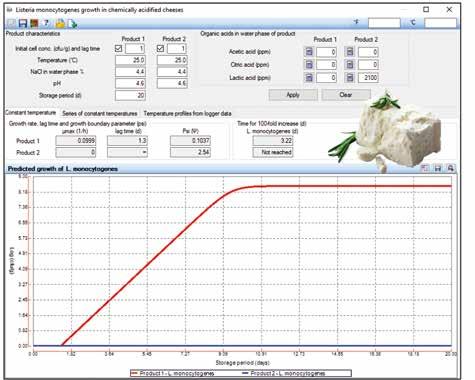Open the calculator icon for Product 2 Citric acid
The width and height of the screenshot is (475, 380).
[x=350, y=65]
